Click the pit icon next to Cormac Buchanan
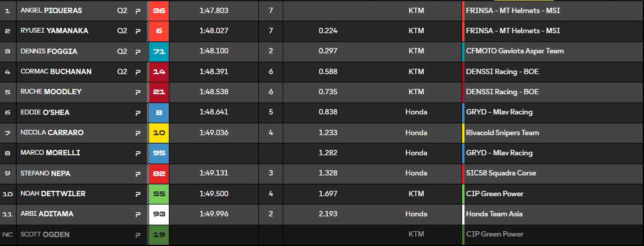The height and width of the screenshot is (246, 644). coord(138,72)
